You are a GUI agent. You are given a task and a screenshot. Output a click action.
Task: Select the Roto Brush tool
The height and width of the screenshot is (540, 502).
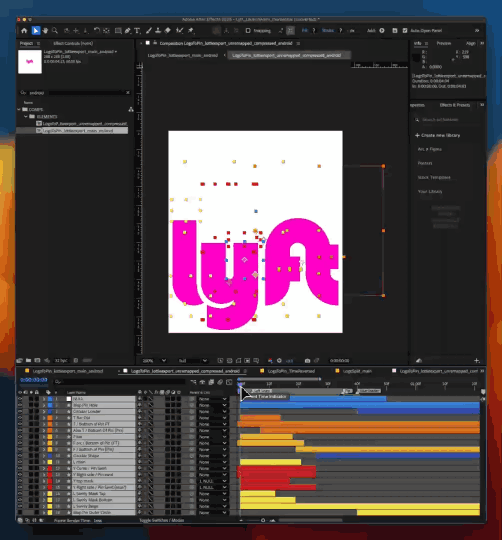179,31
